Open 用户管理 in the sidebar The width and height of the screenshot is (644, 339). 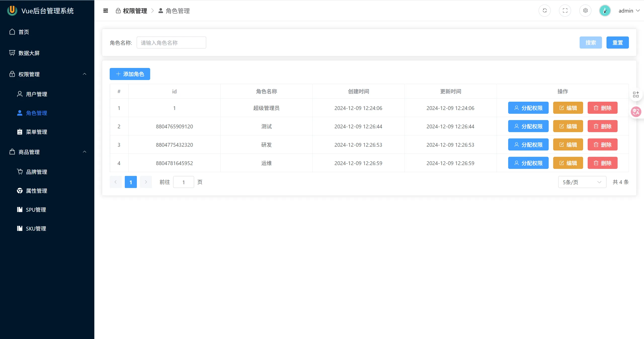(x=36, y=94)
